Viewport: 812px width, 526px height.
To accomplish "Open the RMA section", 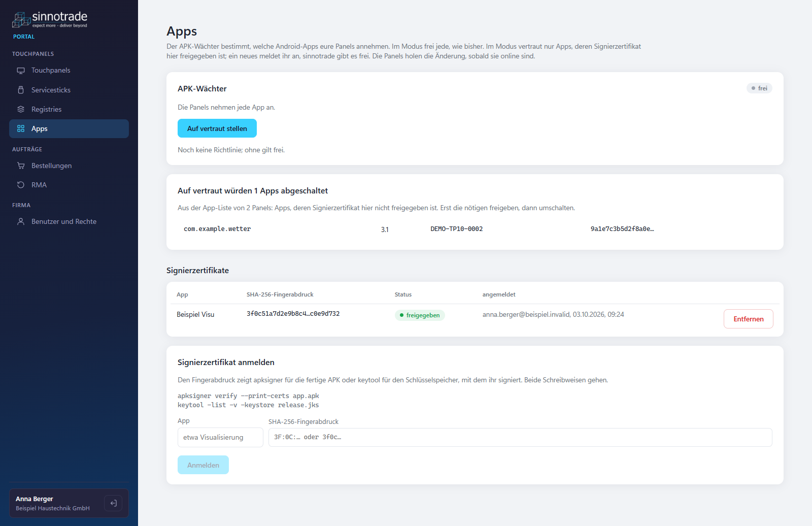I will click(69, 185).
